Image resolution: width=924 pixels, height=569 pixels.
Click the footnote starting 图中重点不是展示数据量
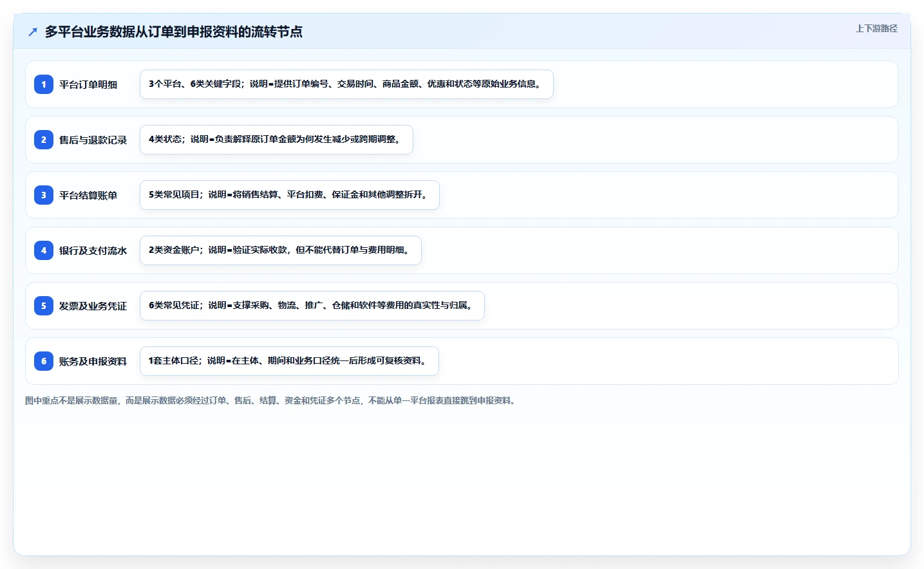(x=271, y=400)
